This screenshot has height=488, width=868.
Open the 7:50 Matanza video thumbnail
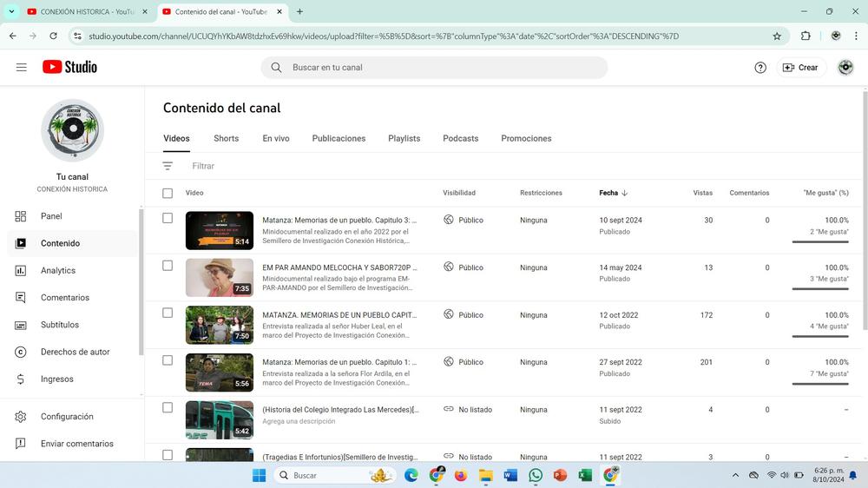219,325
